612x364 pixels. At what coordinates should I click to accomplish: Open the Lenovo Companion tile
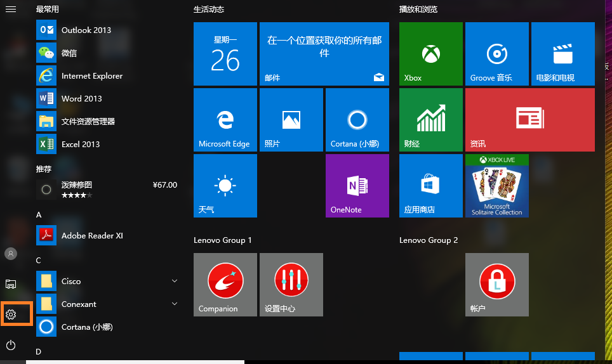225,285
